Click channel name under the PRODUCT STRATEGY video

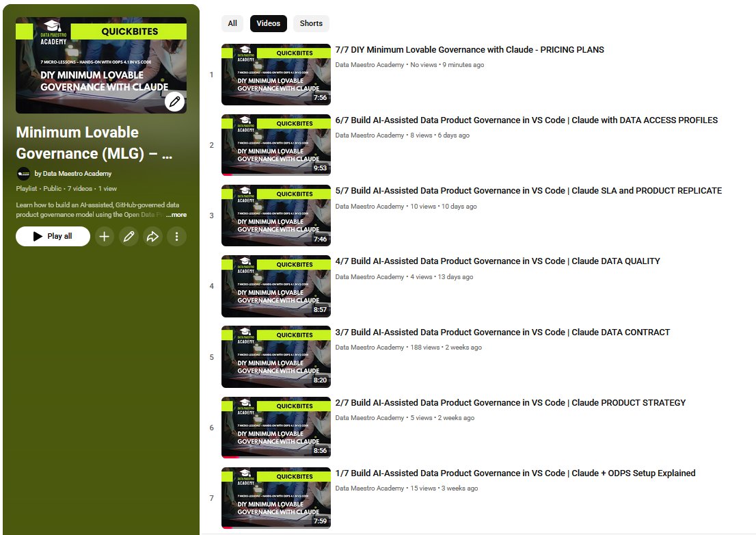(x=370, y=418)
